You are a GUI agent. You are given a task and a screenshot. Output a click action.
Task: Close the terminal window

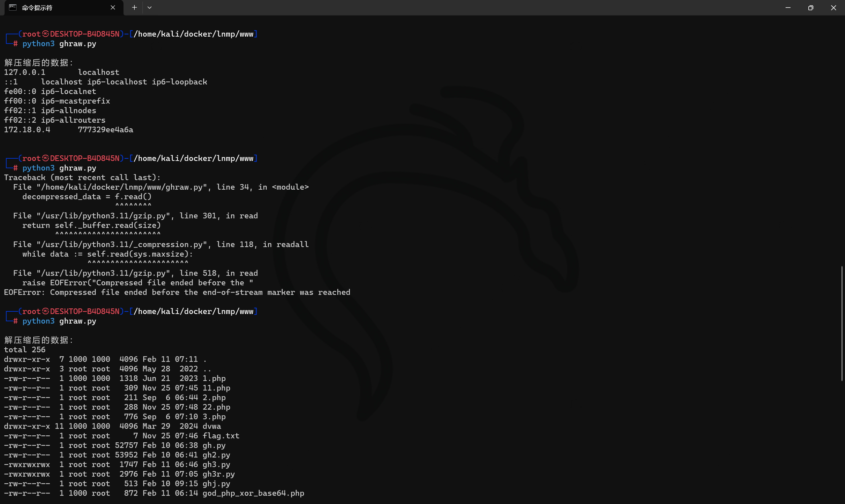[833, 8]
